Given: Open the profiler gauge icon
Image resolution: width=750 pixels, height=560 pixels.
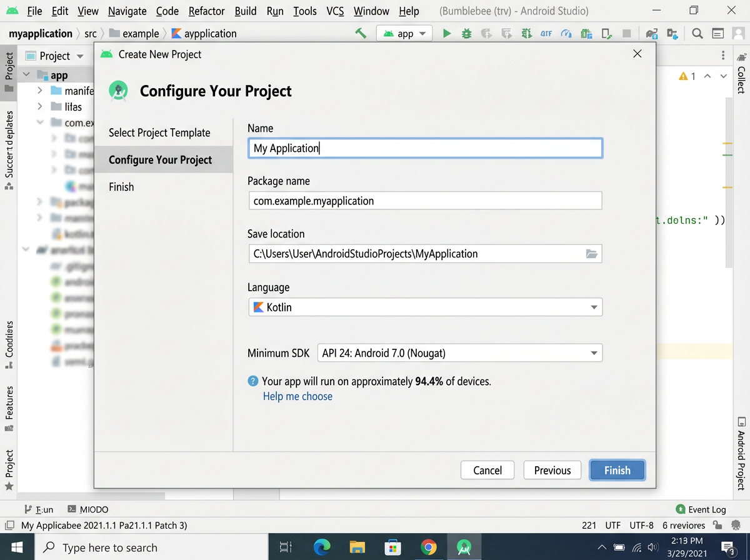Looking at the screenshot, I should (x=566, y=34).
